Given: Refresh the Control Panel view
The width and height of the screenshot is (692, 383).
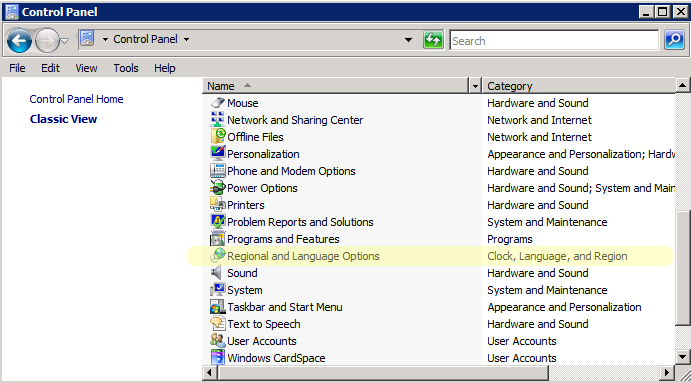Looking at the screenshot, I should (x=433, y=40).
